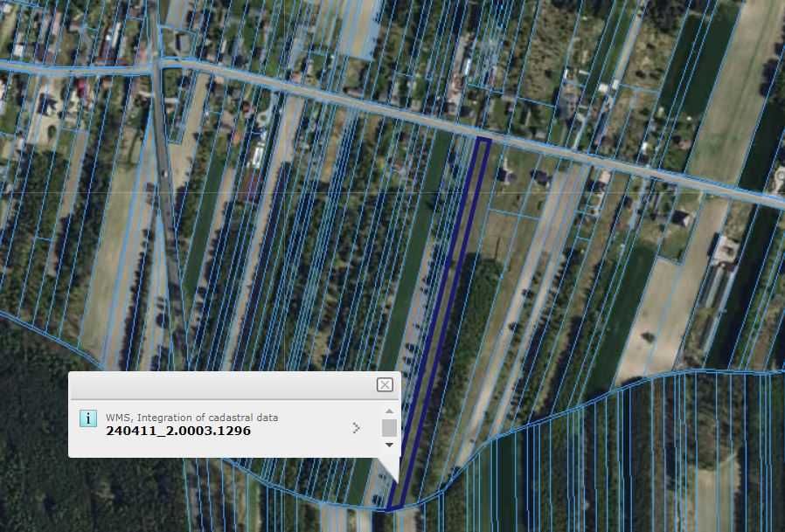Click the popup scrollbar up arrow
785x532 pixels.
[389, 411]
